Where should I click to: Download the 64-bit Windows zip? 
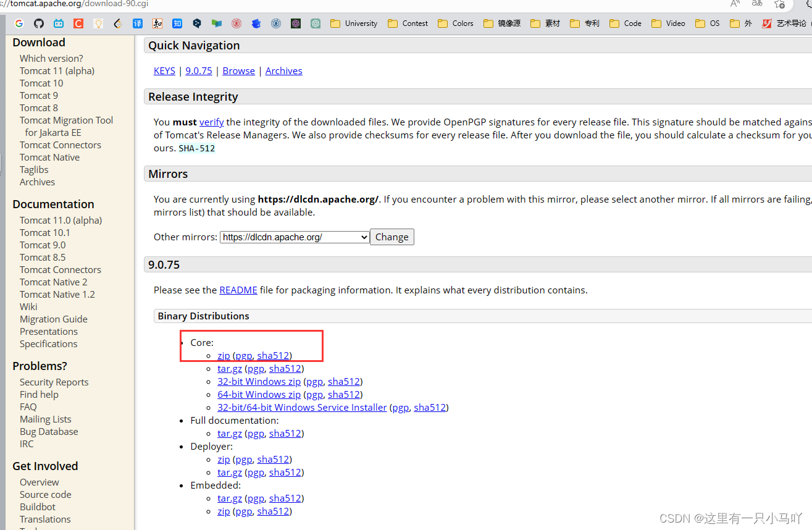click(x=259, y=395)
